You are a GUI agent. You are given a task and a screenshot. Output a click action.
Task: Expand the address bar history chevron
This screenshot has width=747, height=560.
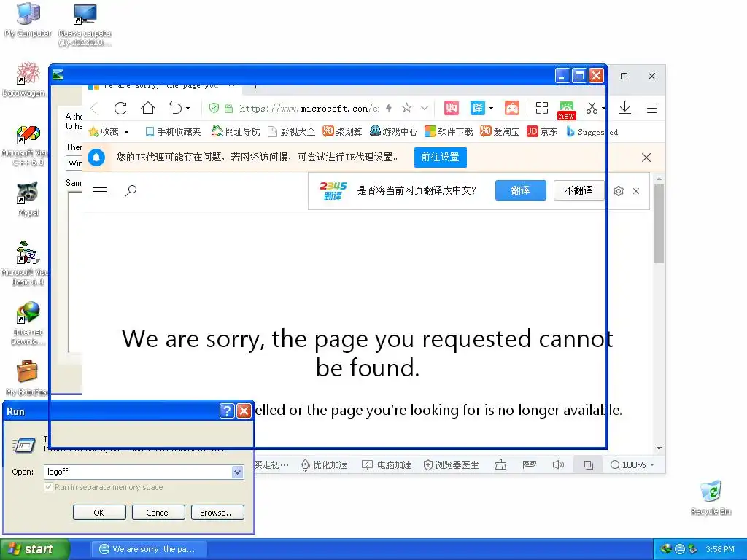(425, 108)
